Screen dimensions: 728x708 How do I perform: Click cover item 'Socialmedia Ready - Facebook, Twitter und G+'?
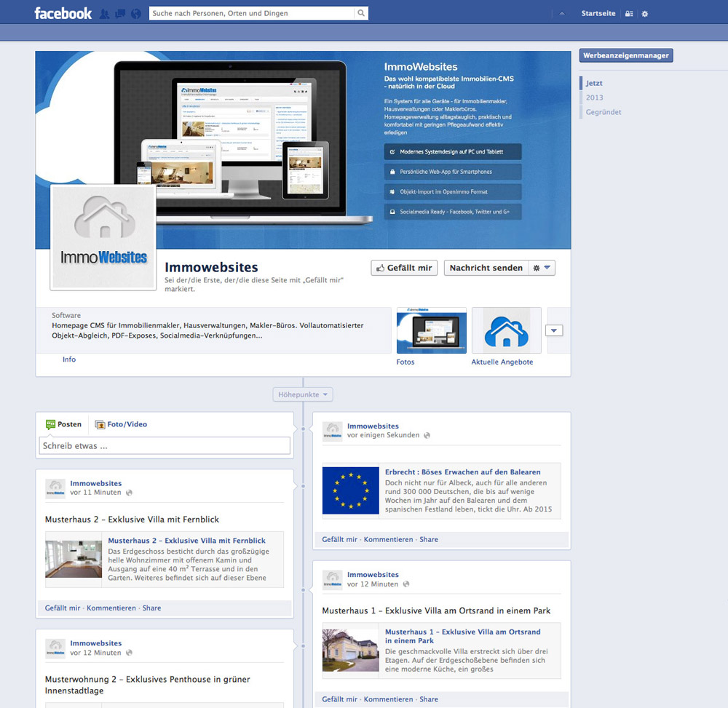(x=453, y=212)
